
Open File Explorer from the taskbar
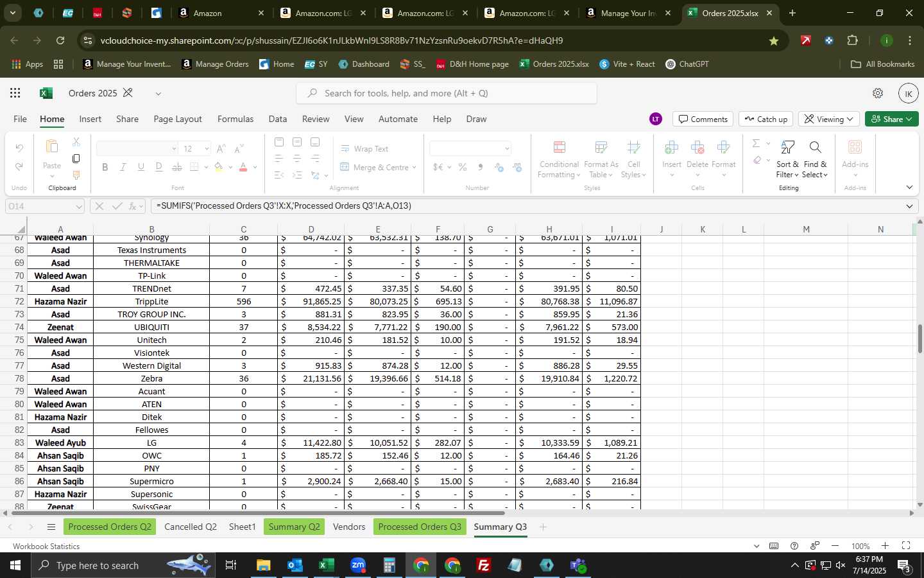(x=263, y=565)
